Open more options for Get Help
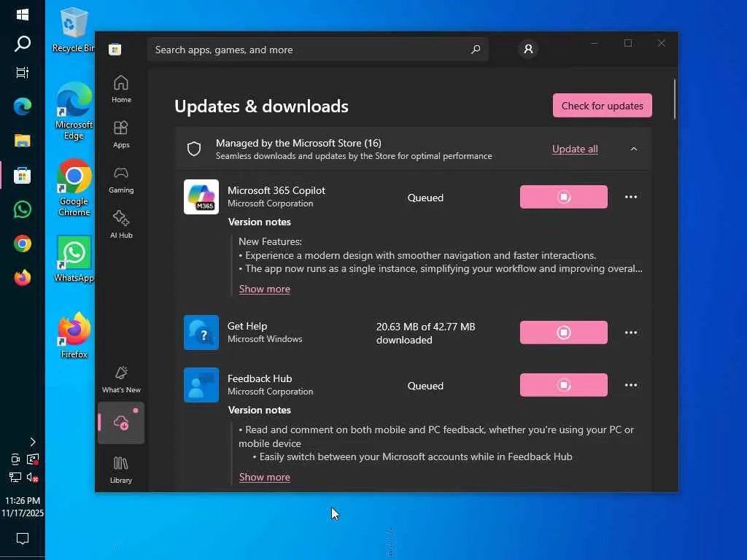 pyautogui.click(x=631, y=332)
